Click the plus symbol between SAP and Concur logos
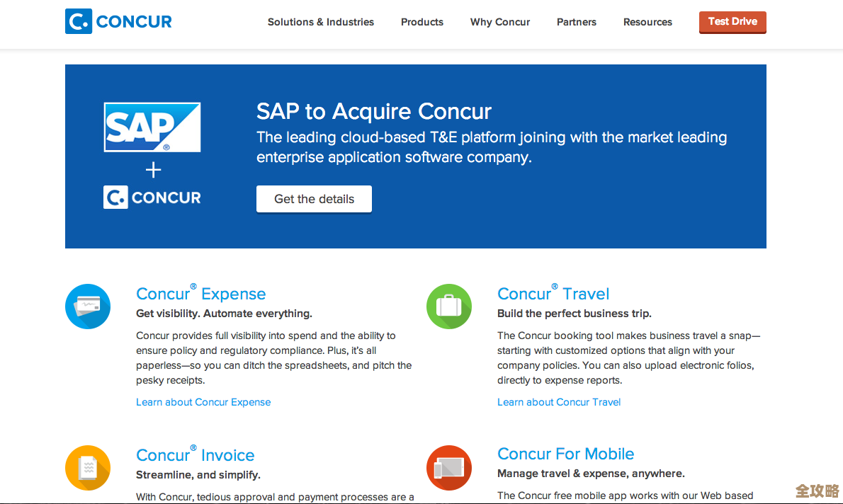This screenshot has height=504, width=843. [152, 169]
